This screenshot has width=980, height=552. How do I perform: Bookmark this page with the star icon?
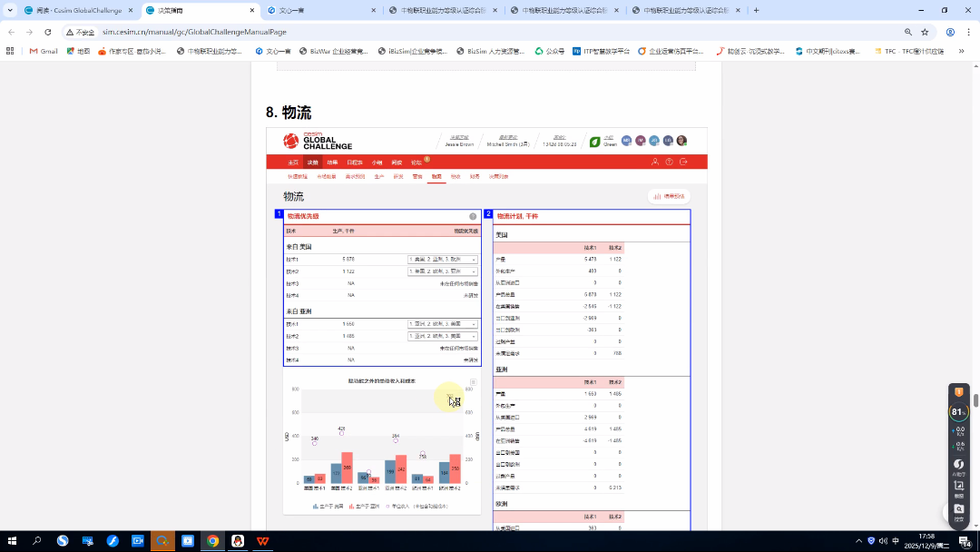925,32
